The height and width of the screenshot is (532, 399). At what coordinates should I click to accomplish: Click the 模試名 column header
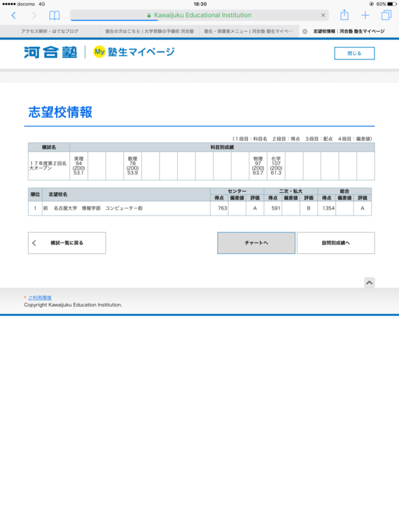pos(49,147)
